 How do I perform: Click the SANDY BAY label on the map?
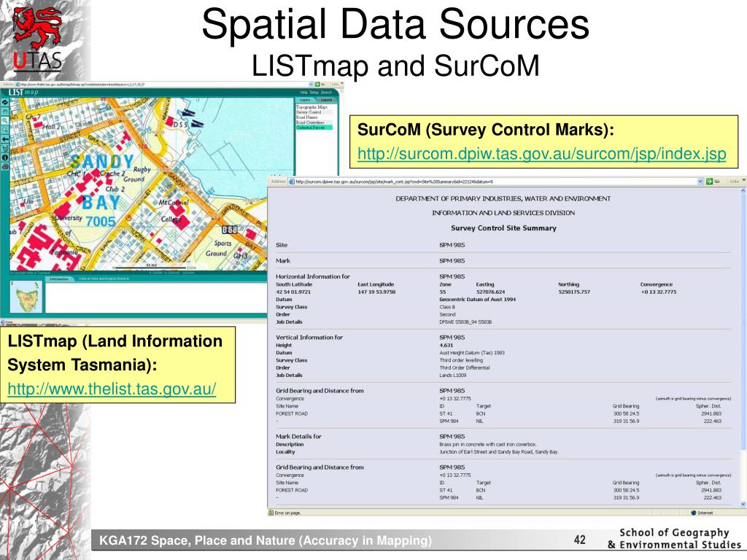coord(101,182)
